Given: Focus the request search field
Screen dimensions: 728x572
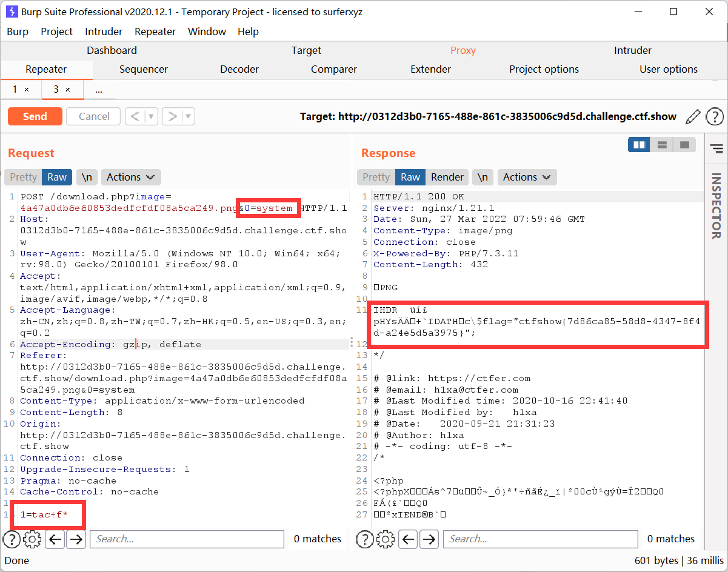Looking at the screenshot, I should [187, 539].
